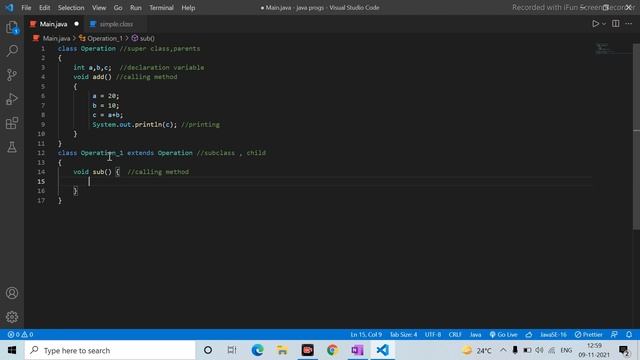Open volume control in system tray

pyautogui.click(x=539, y=350)
